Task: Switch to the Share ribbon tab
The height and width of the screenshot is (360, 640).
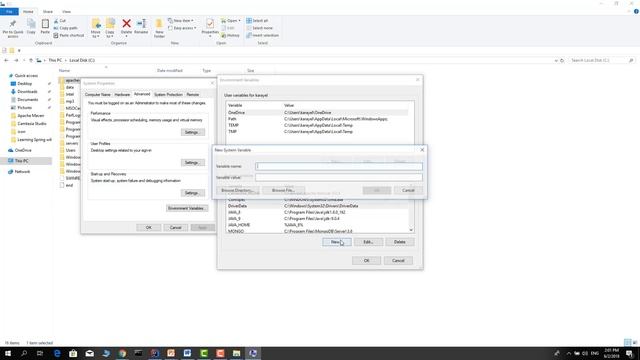Action: pos(48,11)
